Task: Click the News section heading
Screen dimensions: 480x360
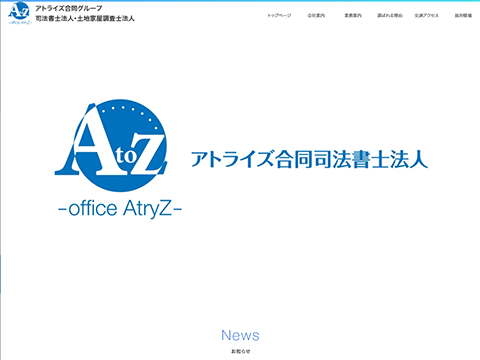Action: point(240,335)
